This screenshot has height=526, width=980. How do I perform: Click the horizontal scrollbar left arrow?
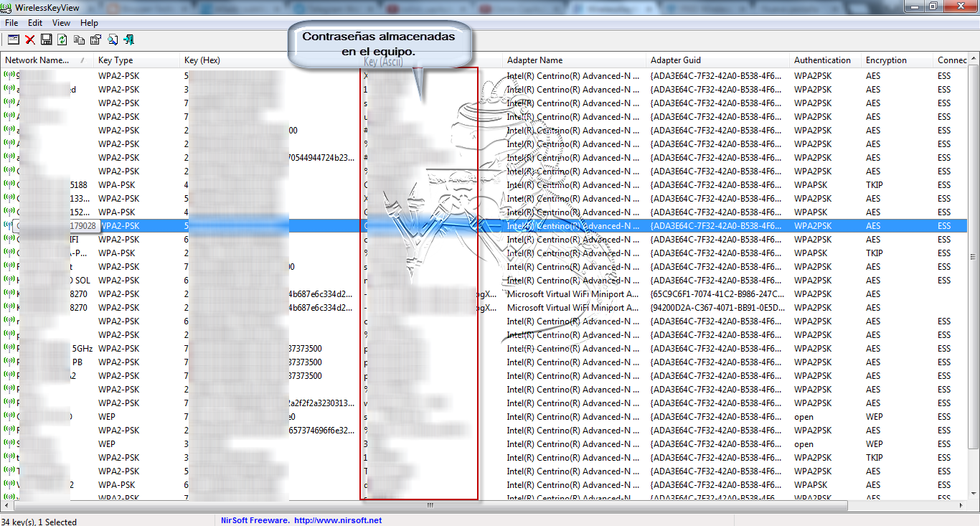tap(6, 505)
